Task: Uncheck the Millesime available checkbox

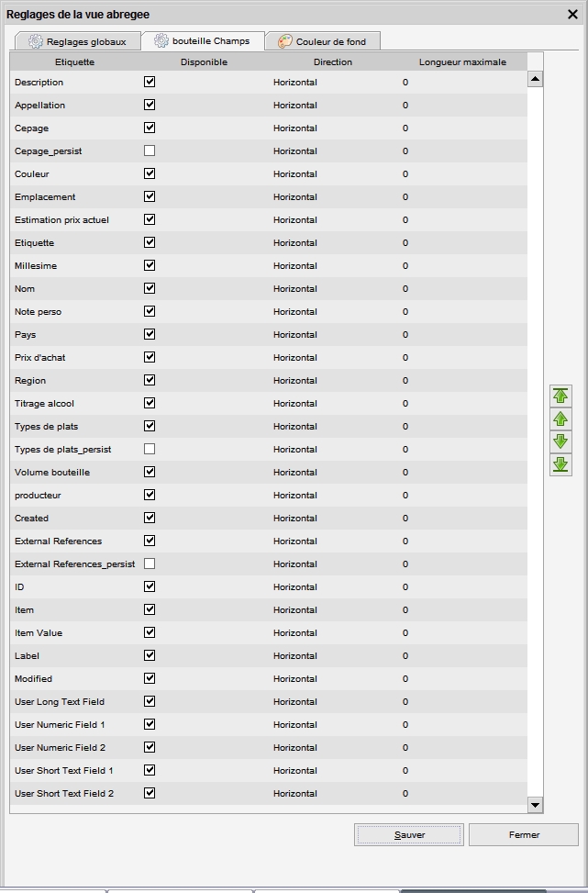Action: (150, 265)
